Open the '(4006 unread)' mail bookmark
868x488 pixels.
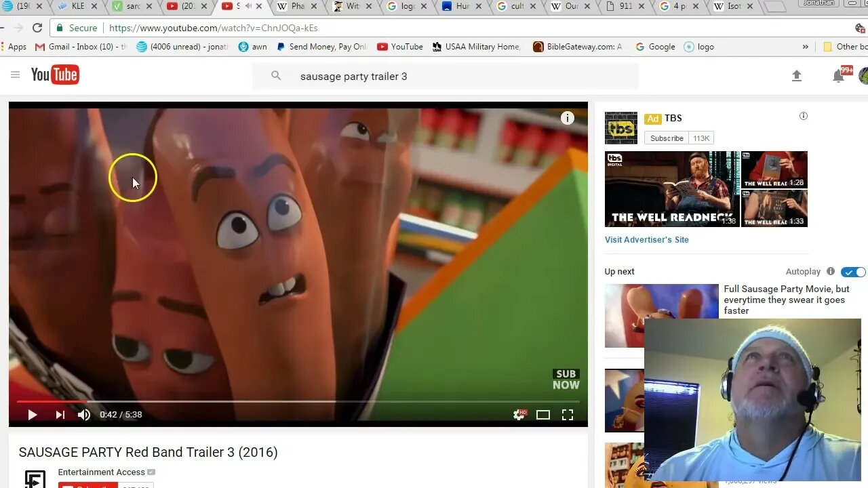182,47
